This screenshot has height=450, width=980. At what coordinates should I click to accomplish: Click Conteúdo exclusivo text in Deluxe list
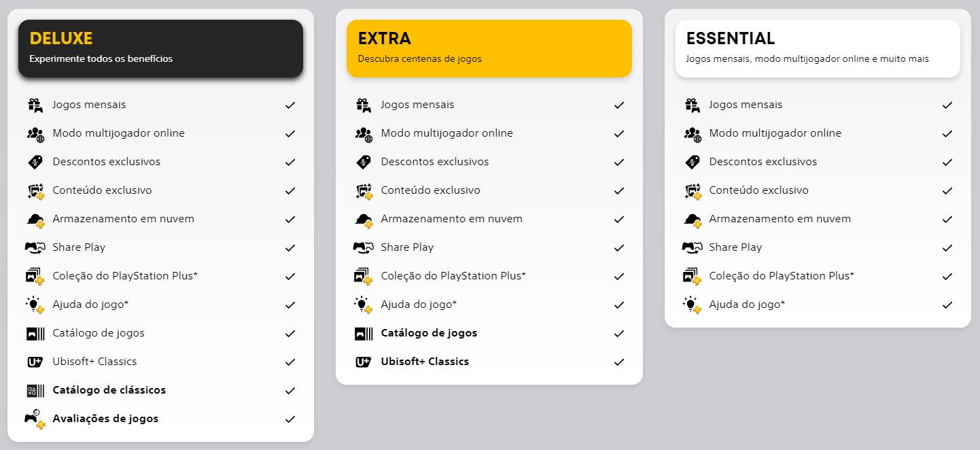102,190
